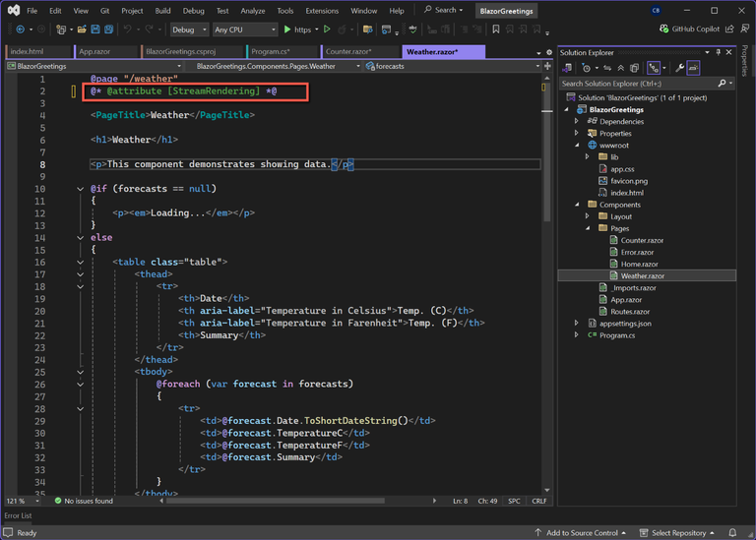This screenshot has height=540, width=756.
Task: Open Solution Explorer properties wrench icon
Action: click(679, 68)
